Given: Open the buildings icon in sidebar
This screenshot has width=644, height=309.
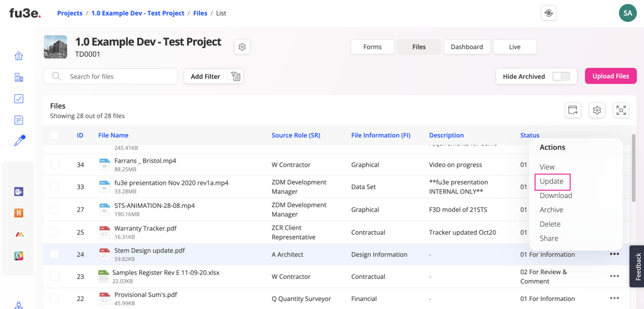Looking at the screenshot, I should tap(19, 77).
